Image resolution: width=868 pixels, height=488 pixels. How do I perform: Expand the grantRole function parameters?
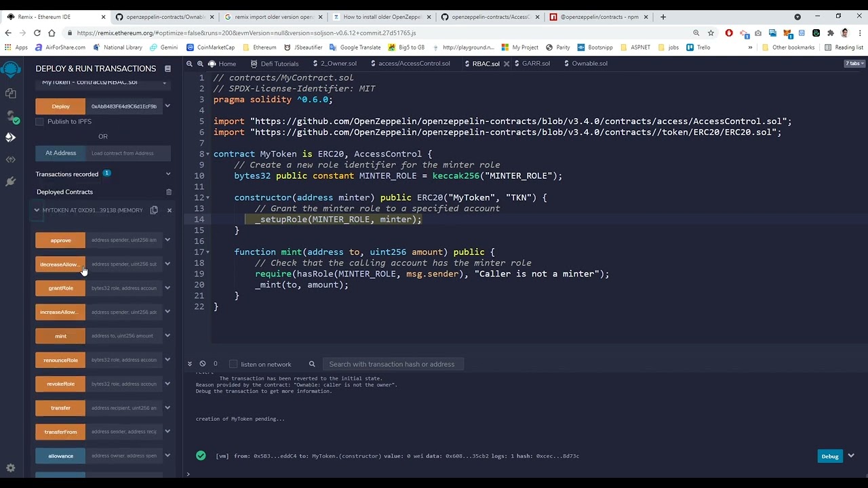click(167, 288)
